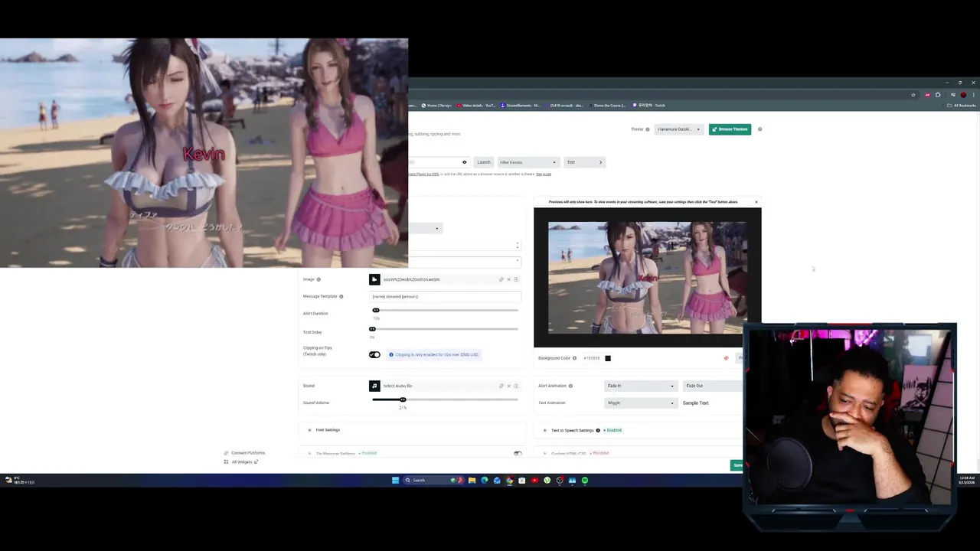Open the Theme dropdown
The height and width of the screenshot is (551, 980).
tap(678, 129)
